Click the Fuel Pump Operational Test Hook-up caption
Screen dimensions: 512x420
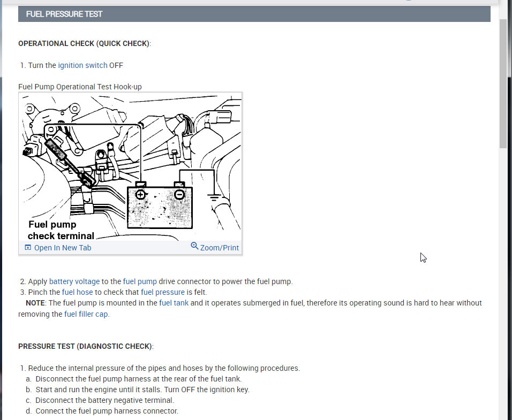[80, 87]
